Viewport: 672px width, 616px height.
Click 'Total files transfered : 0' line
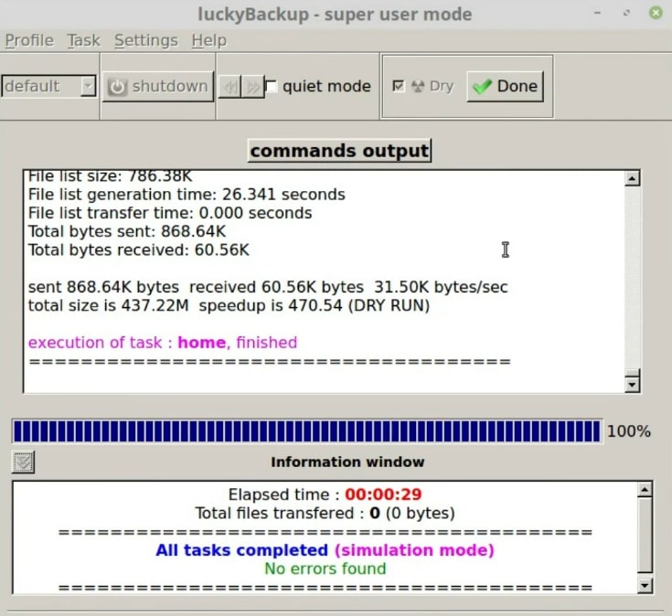click(x=325, y=514)
